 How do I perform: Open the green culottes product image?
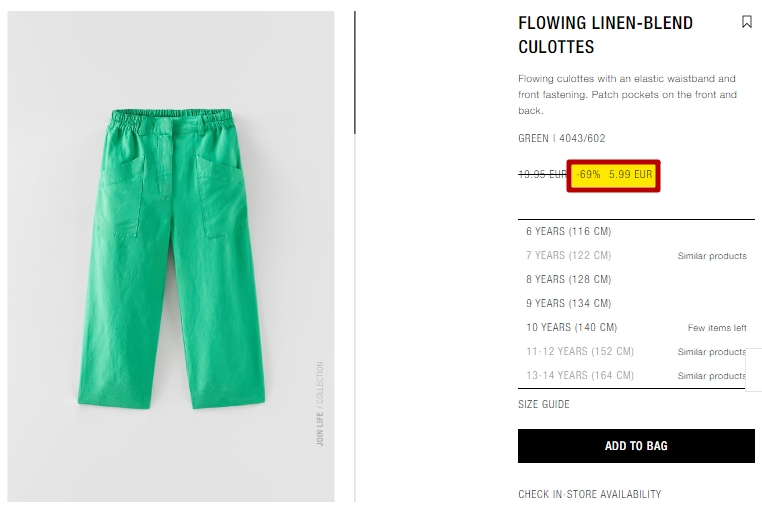[x=171, y=256]
